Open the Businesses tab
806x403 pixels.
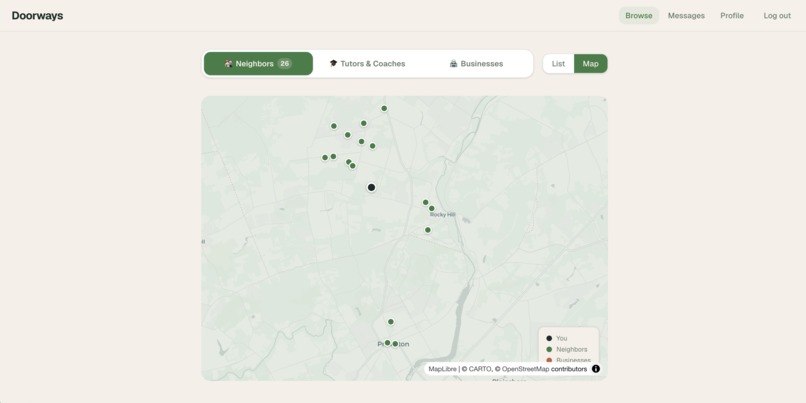(477, 64)
